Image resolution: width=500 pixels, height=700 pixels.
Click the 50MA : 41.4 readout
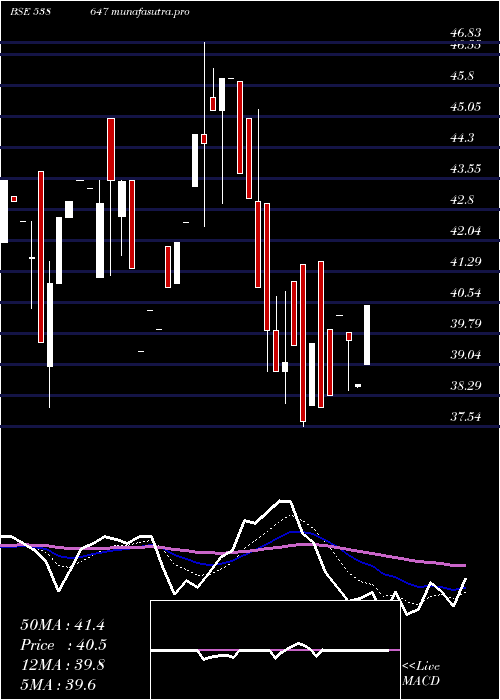pos(62,625)
